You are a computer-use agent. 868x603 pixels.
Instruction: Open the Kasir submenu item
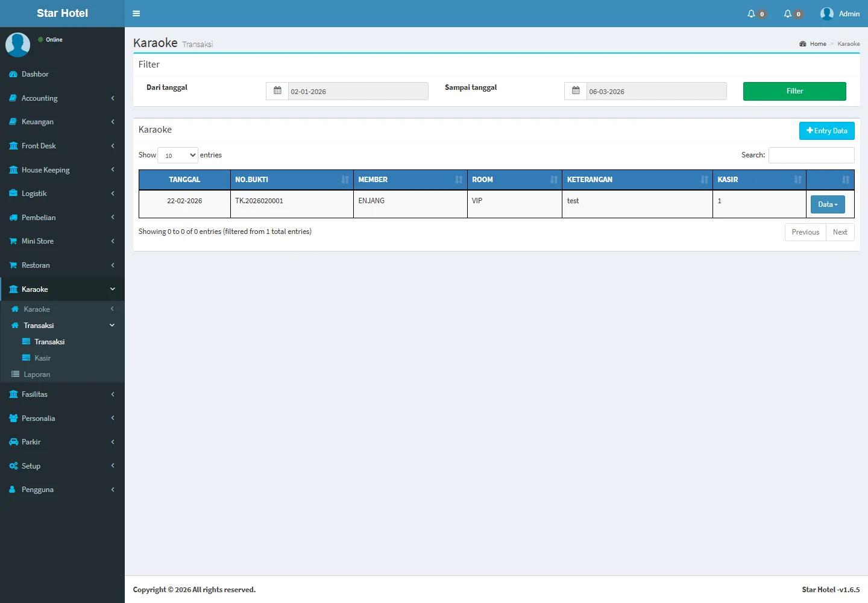pos(42,358)
